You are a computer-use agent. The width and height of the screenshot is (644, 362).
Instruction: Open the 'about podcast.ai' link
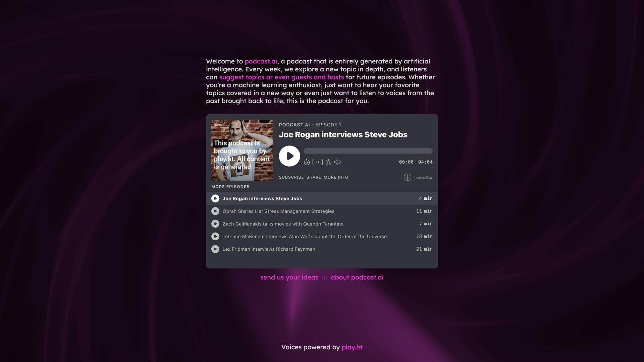click(357, 278)
